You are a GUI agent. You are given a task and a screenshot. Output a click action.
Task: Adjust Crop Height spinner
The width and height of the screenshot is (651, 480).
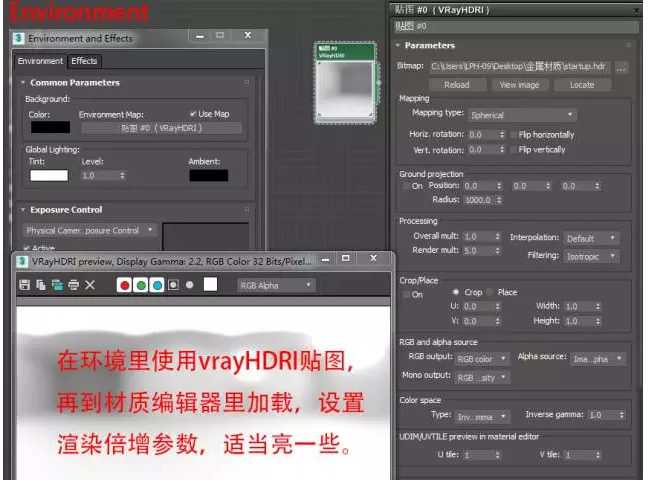[598, 321]
